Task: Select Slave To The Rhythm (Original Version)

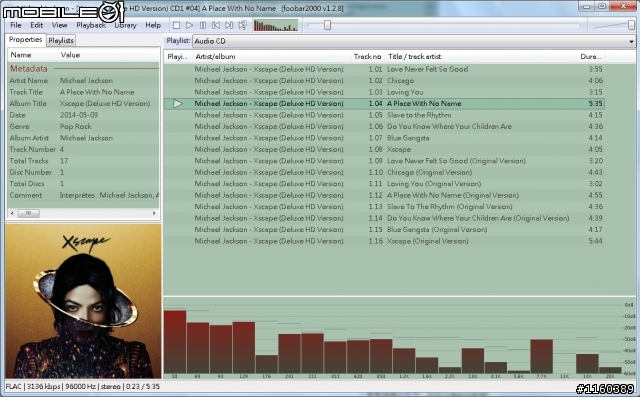Action: point(384,206)
